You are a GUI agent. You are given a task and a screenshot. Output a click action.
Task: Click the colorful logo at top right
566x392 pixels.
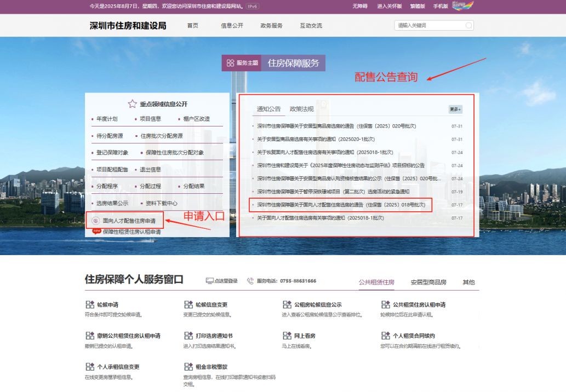click(463, 6)
